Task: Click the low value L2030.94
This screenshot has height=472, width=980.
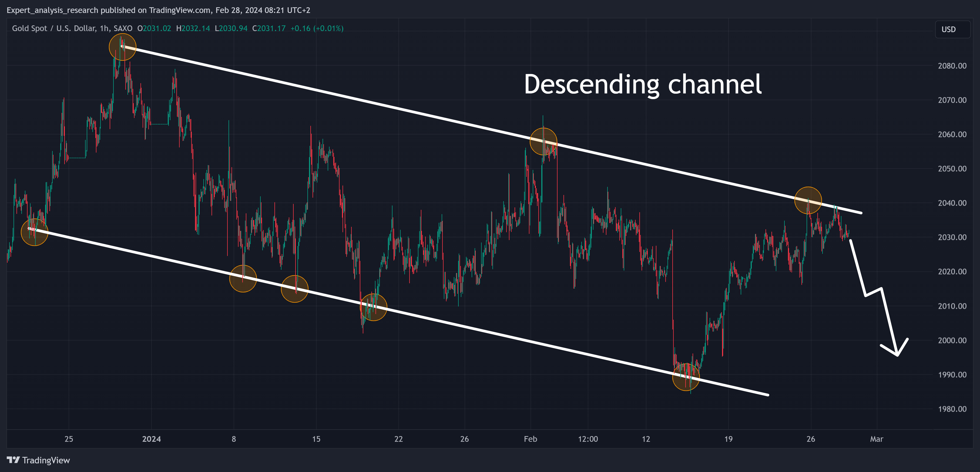Action: coord(231,29)
